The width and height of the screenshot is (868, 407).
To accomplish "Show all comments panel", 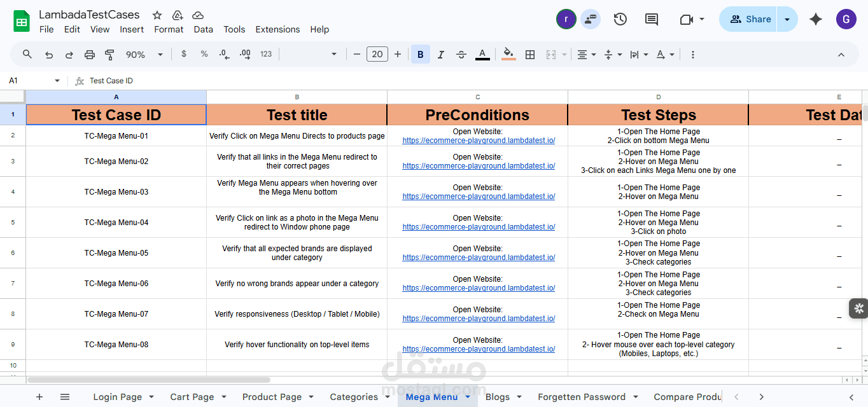I will pos(652,19).
